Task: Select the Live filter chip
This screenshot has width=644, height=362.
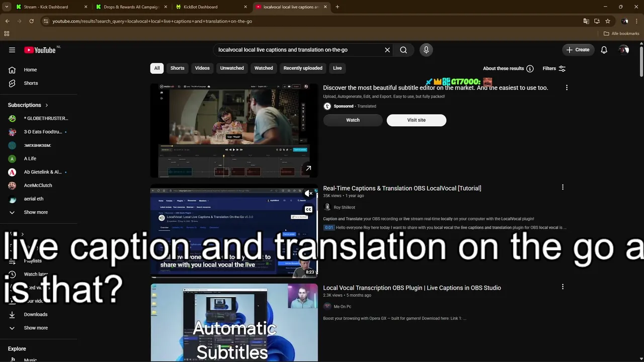Action: tap(337, 68)
